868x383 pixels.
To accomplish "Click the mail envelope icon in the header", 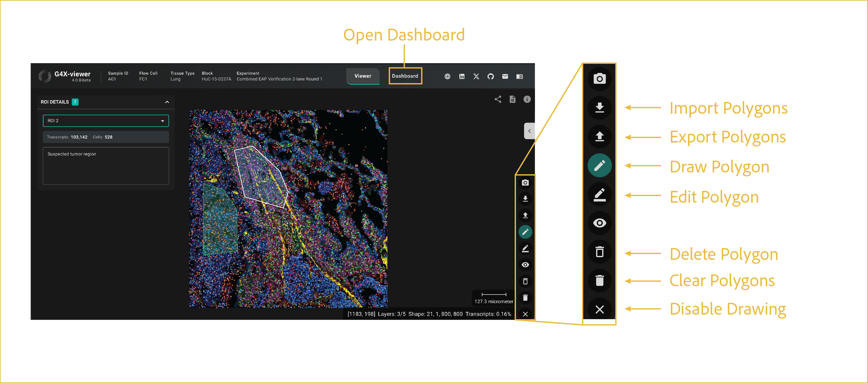I will pyautogui.click(x=505, y=77).
